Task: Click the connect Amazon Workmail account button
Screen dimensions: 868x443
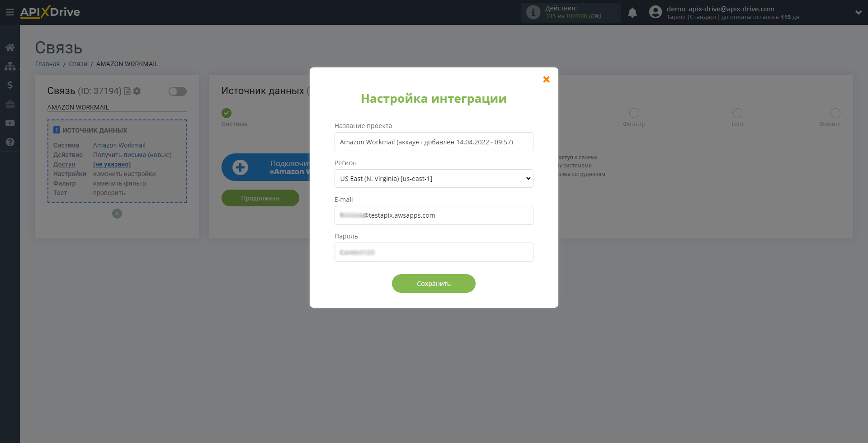Action: [266, 167]
